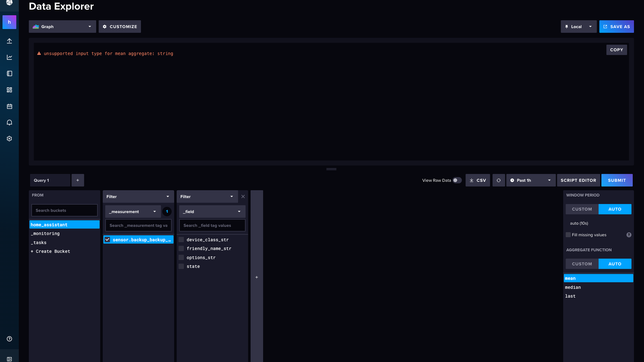
Task: Open the Past 1h time range dropdown
Action: point(530,180)
